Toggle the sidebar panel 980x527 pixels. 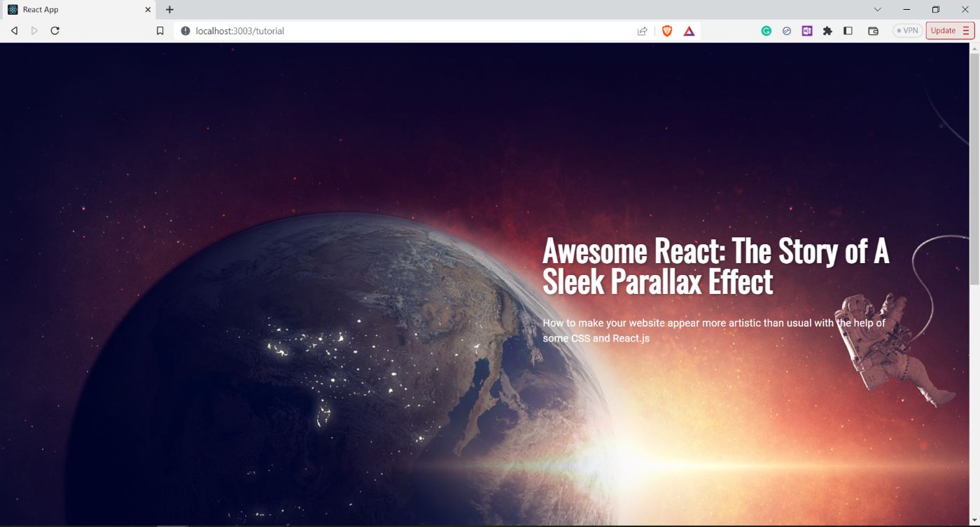[848, 31]
